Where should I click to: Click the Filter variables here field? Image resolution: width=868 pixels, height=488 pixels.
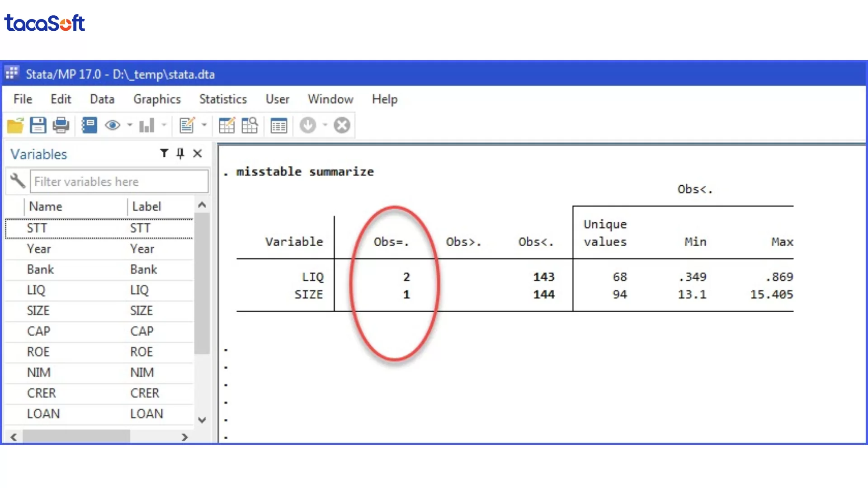click(x=119, y=182)
